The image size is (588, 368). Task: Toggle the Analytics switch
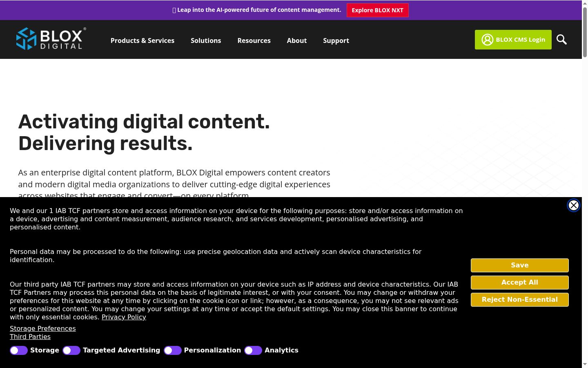(253, 350)
